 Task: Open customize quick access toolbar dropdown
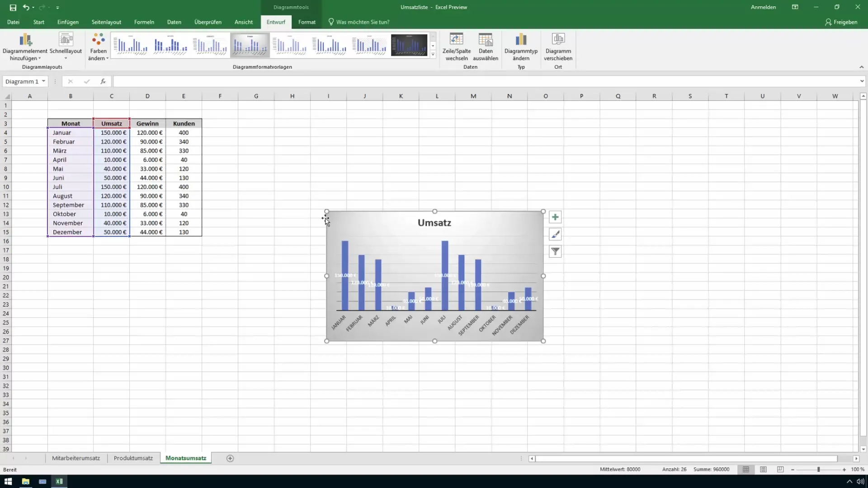[x=57, y=8]
